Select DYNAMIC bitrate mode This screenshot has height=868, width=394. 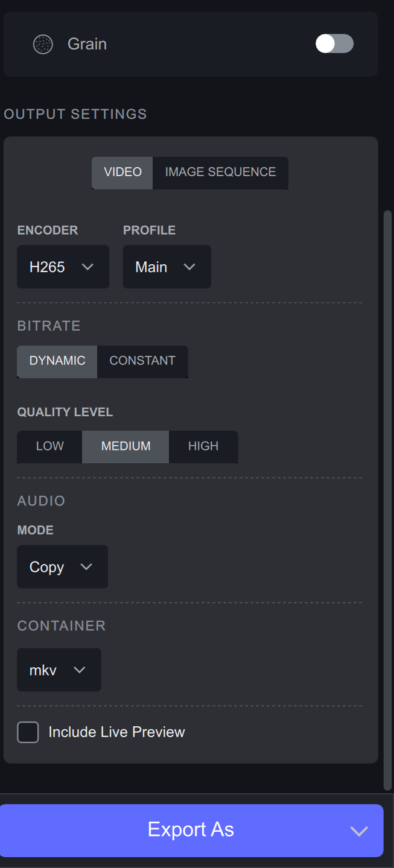pos(57,361)
